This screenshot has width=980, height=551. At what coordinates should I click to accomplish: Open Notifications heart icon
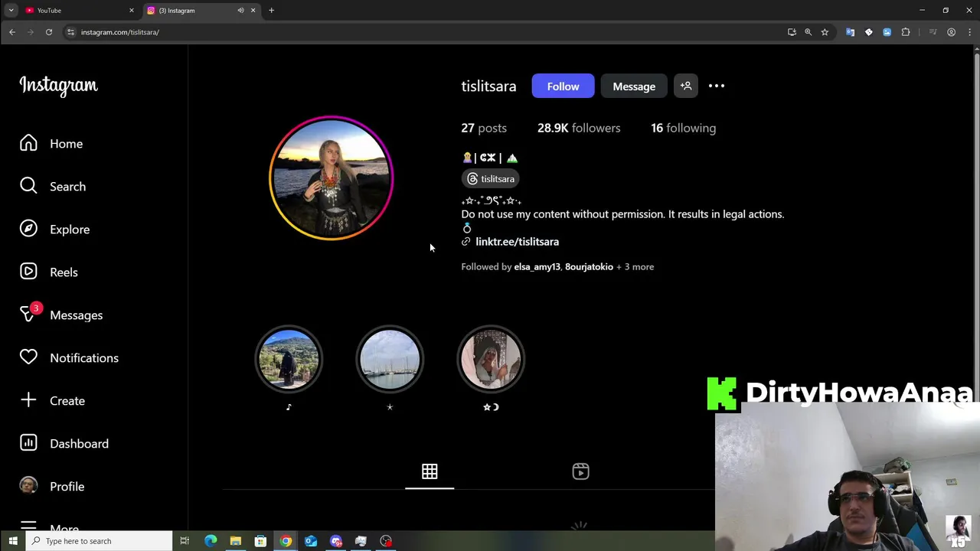(28, 358)
